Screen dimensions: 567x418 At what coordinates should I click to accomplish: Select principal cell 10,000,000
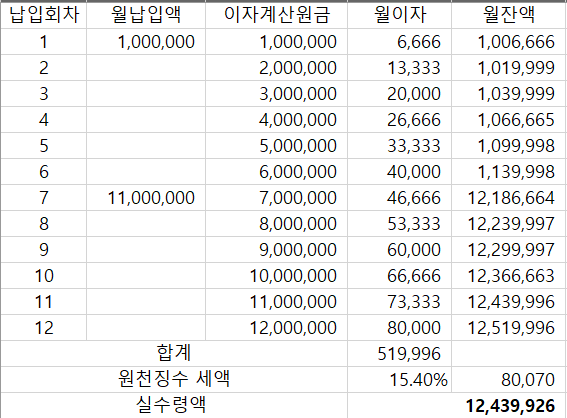277,276
